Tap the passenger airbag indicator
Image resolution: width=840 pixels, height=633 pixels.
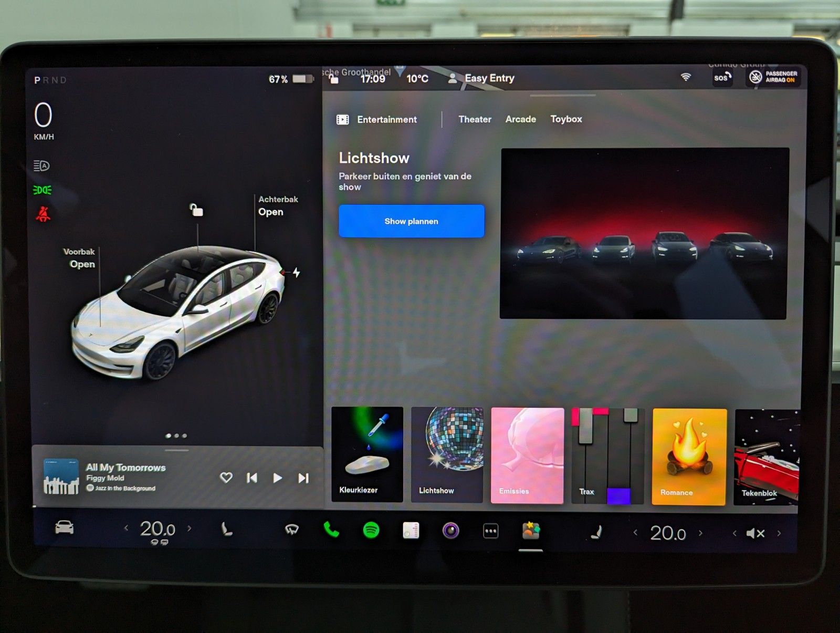[x=774, y=77]
